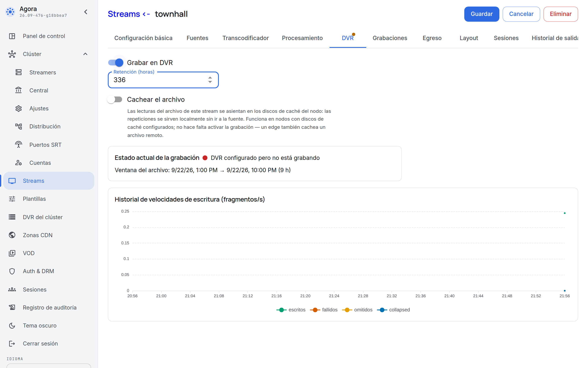The image size is (588, 368).
Task: Click the Auth & DRM shield icon
Action: click(12, 271)
